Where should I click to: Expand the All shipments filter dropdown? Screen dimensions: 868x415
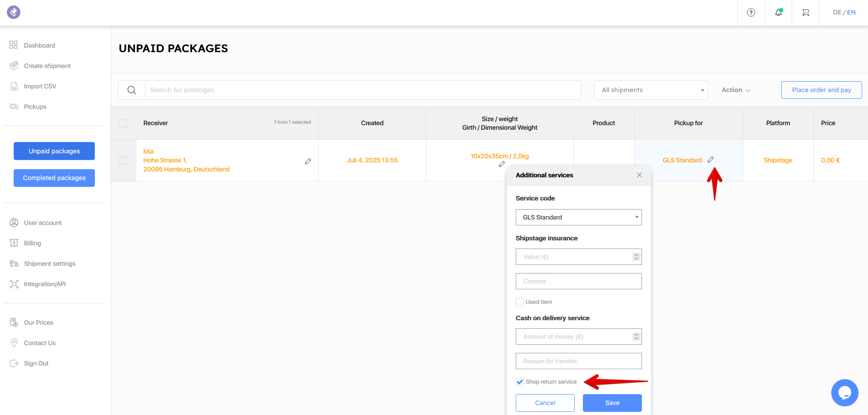651,90
